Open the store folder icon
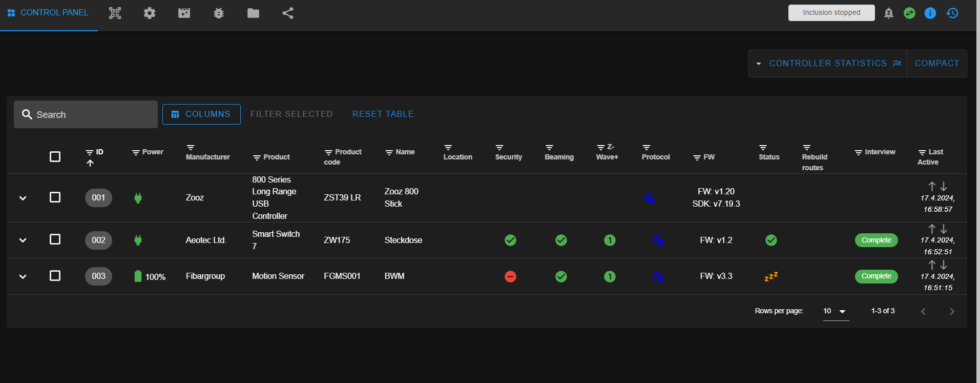Image resolution: width=980 pixels, height=383 pixels. click(x=253, y=13)
